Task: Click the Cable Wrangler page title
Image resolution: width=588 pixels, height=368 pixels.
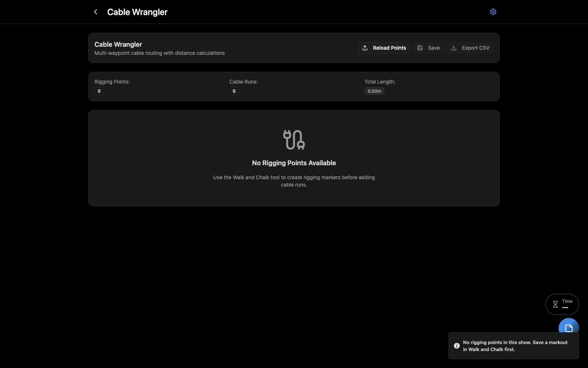Action: pyautogui.click(x=137, y=12)
